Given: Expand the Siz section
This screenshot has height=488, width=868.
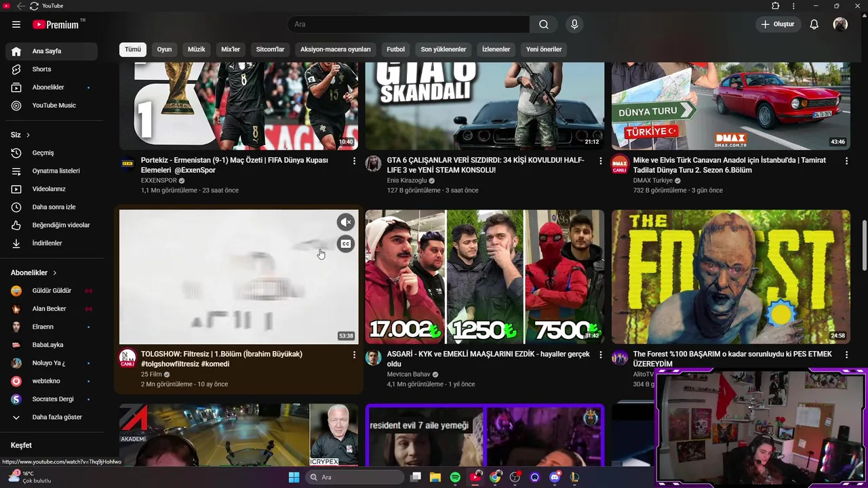Looking at the screenshot, I should coord(20,135).
